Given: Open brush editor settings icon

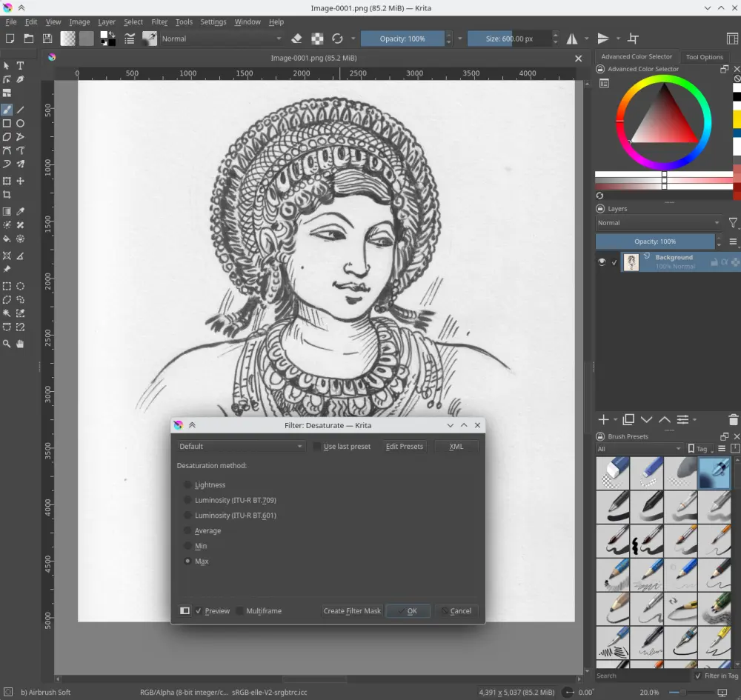Looking at the screenshot, I should [130, 39].
